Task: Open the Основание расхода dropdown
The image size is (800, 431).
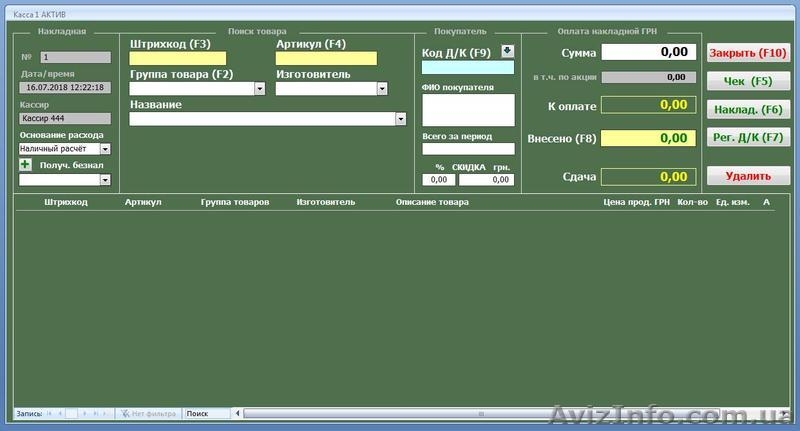Action: (105, 149)
